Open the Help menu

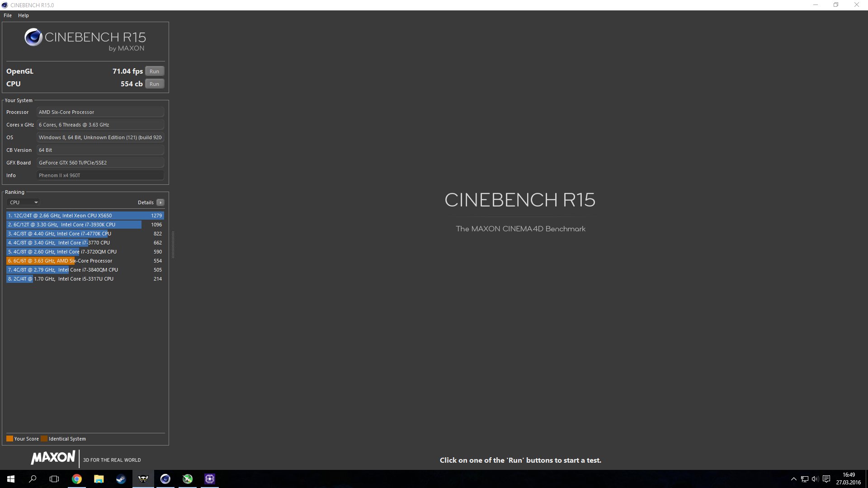pos(24,15)
